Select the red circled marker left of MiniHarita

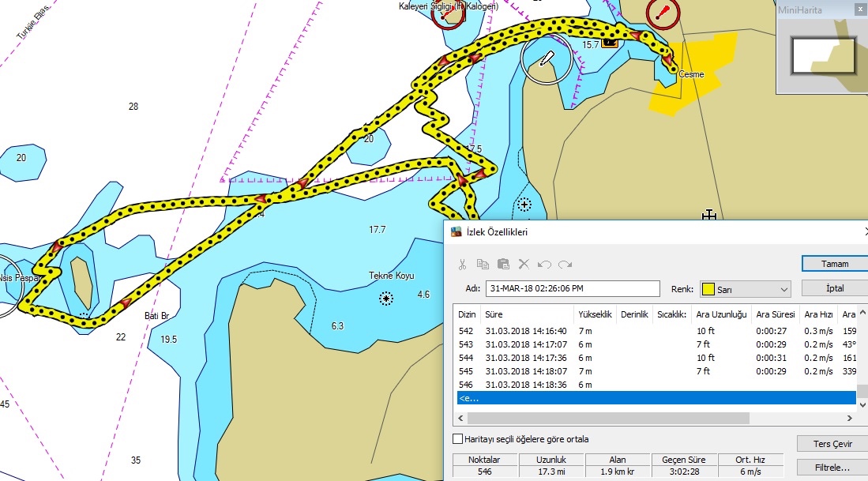pyautogui.click(x=663, y=13)
